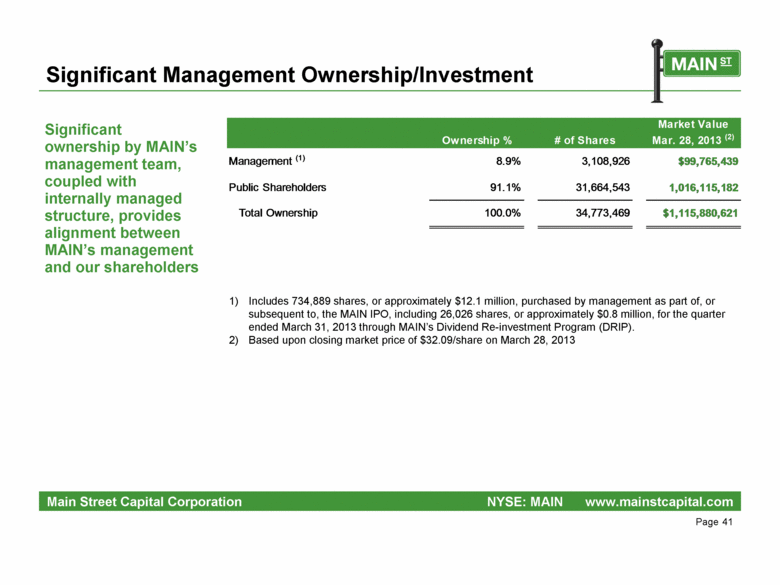Click the 3,108,926 shares value
The image size is (780, 585).
605,161
